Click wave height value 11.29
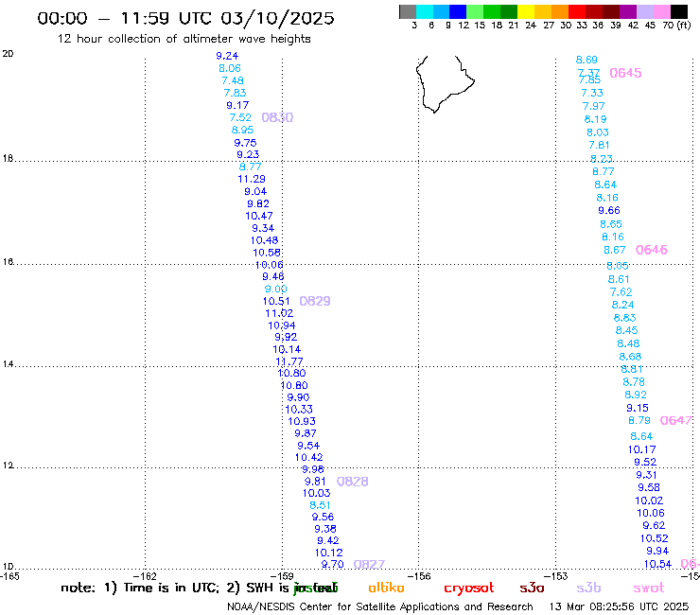 pos(252,179)
